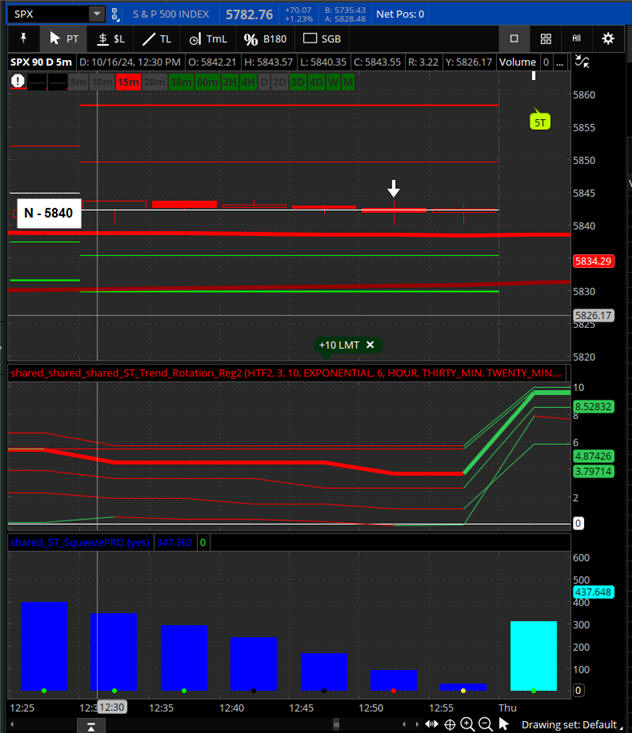The width and height of the screenshot is (632, 733).
Task: Click the pin drawing tool icon
Action: pyautogui.click(x=23, y=39)
